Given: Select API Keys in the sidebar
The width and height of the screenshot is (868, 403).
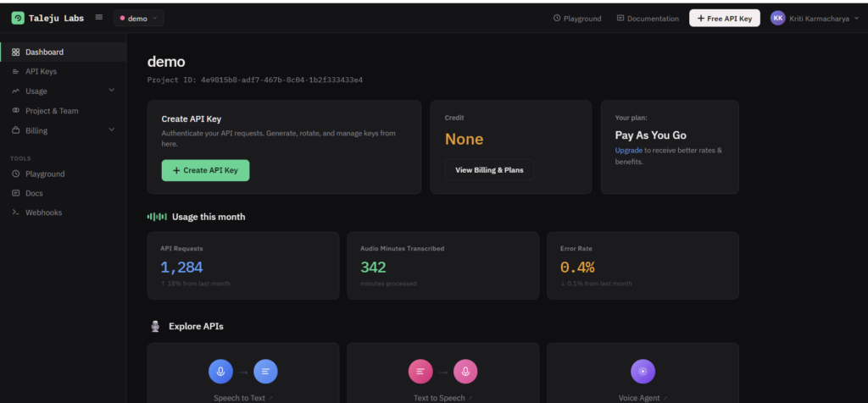Looking at the screenshot, I should 41,71.
